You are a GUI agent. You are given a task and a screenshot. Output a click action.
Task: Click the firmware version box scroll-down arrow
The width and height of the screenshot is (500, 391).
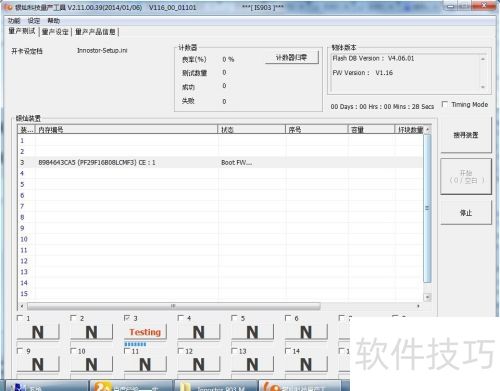[483, 87]
